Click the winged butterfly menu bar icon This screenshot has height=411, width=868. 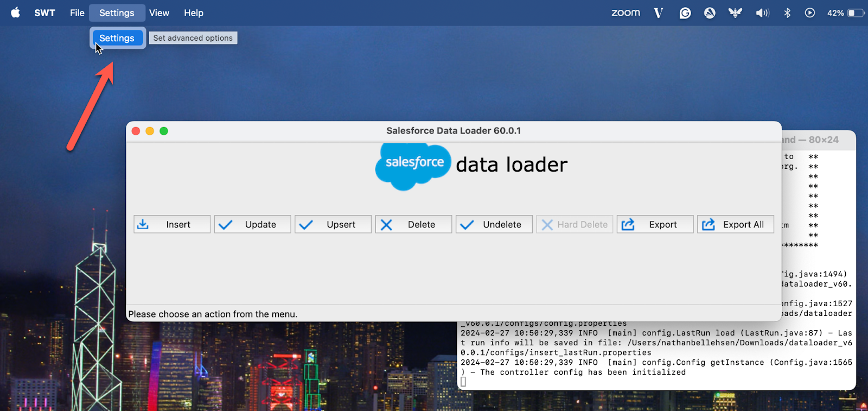(735, 12)
